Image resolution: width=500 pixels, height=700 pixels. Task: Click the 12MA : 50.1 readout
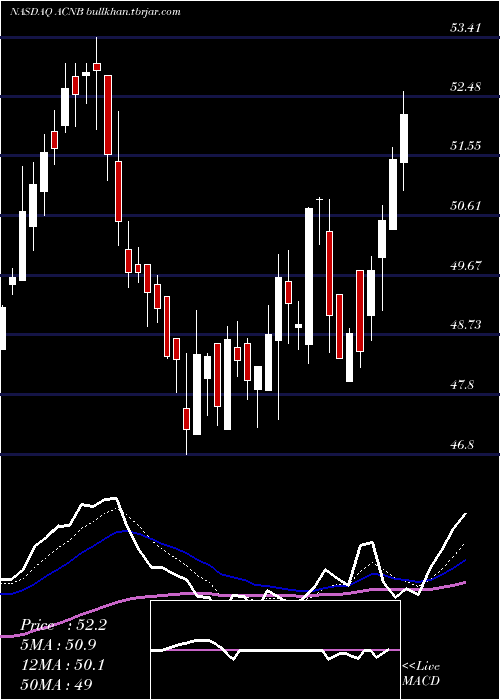coord(62,665)
